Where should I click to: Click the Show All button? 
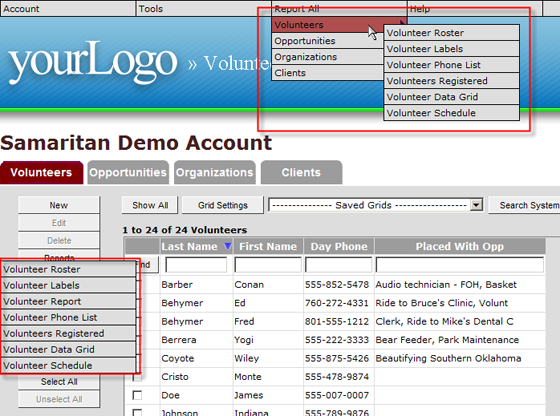click(150, 205)
